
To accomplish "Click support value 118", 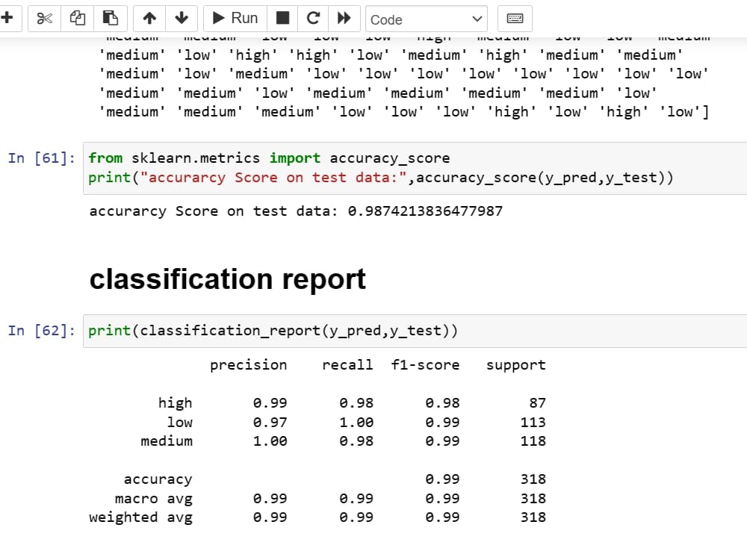I will tap(533, 441).
